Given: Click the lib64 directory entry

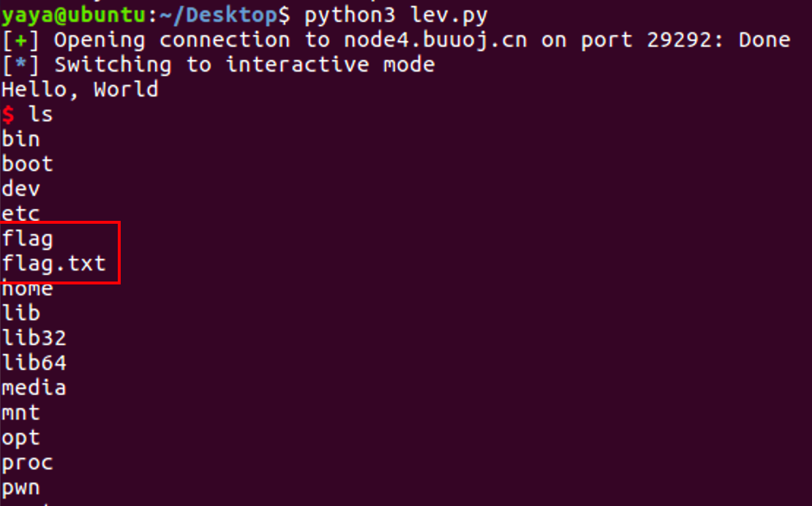Looking at the screenshot, I should (34, 363).
